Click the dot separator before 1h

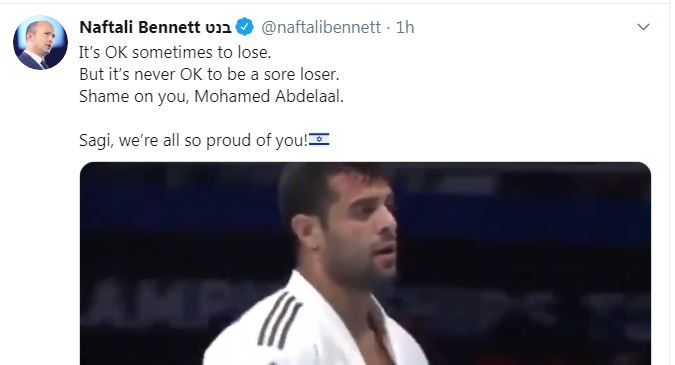[388, 28]
